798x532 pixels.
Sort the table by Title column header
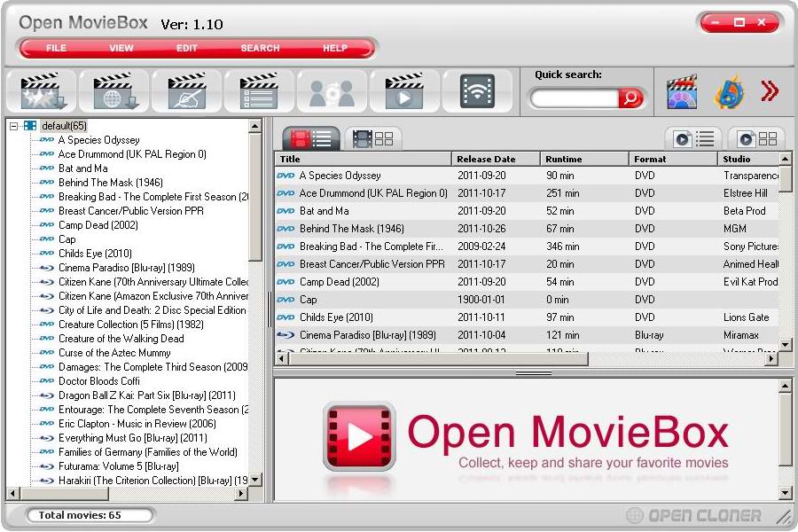[x=363, y=159]
